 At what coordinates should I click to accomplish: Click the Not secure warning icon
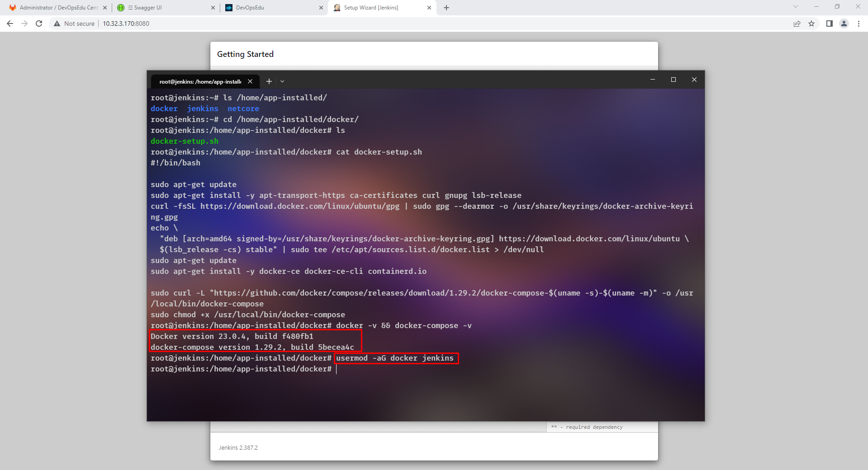[x=57, y=23]
